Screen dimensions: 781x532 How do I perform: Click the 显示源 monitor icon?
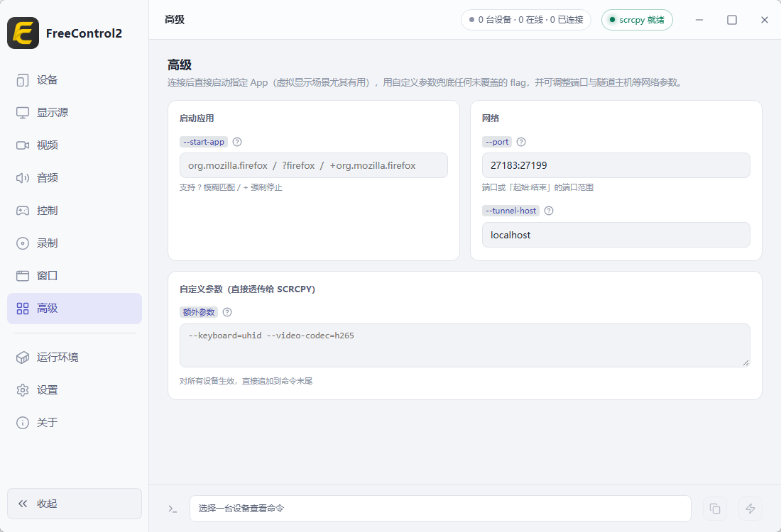pyautogui.click(x=23, y=113)
